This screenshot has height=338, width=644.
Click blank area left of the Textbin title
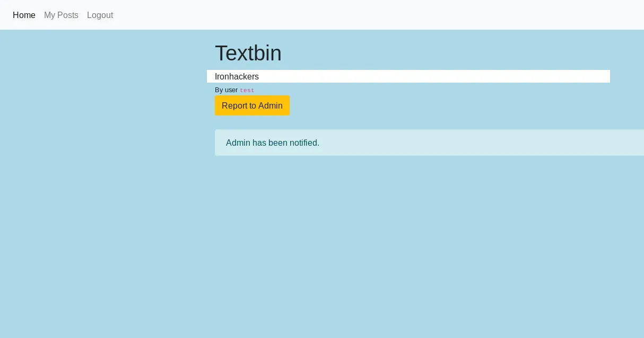[x=106, y=53]
